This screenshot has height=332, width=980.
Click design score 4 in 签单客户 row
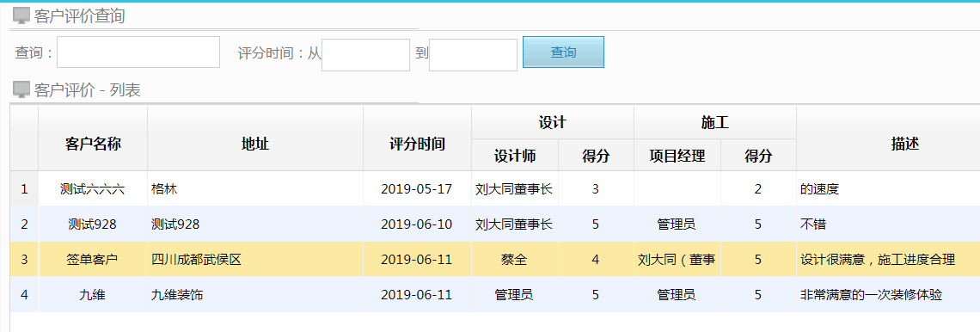596,259
